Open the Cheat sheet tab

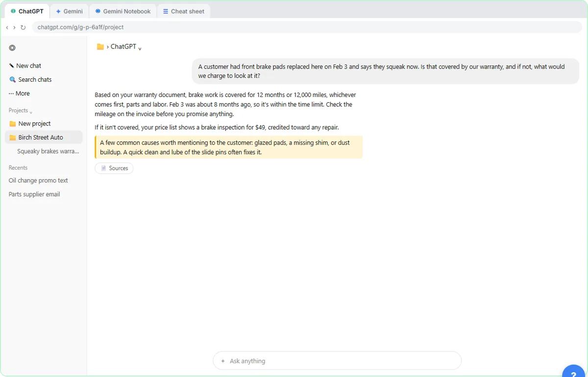pyautogui.click(x=184, y=11)
